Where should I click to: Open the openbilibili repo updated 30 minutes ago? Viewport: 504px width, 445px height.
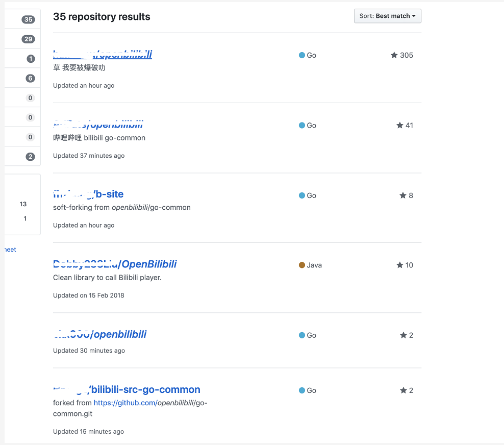point(99,334)
